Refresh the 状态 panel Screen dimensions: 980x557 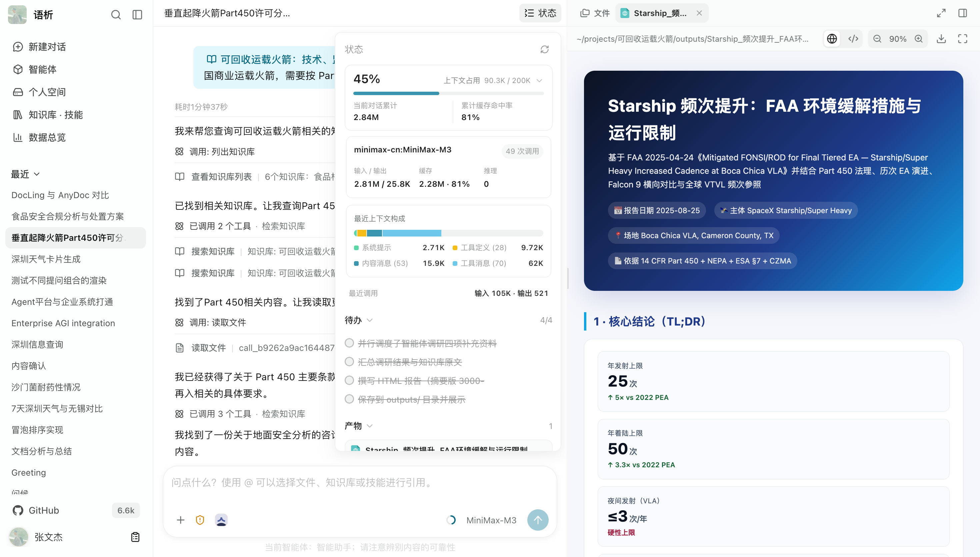(x=544, y=49)
